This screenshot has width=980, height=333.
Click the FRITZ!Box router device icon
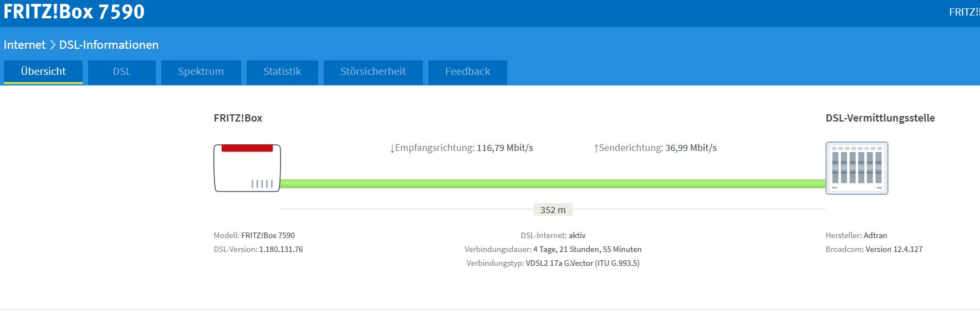247,168
